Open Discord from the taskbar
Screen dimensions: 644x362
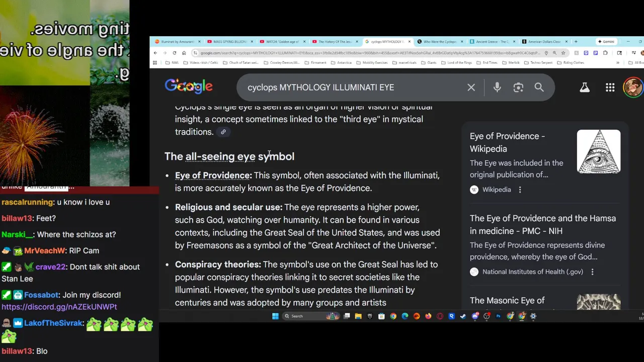point(475,316)
